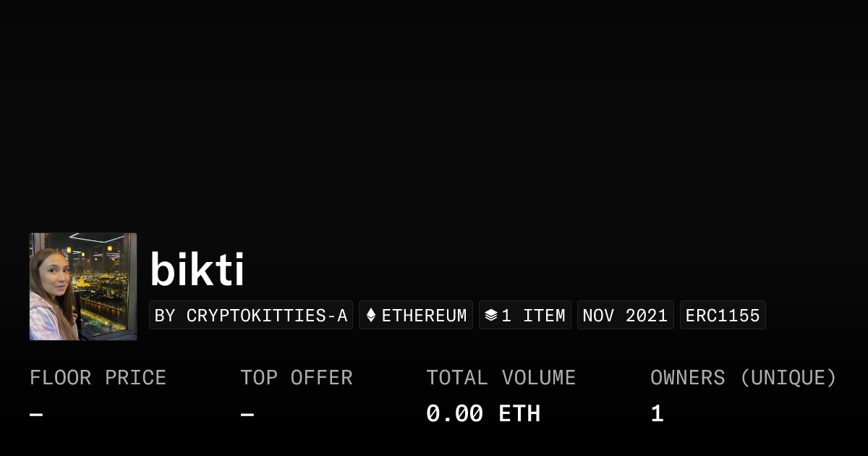
Task: Click the 0.00 ETH volume value
Action: click(x=482, y=414)
